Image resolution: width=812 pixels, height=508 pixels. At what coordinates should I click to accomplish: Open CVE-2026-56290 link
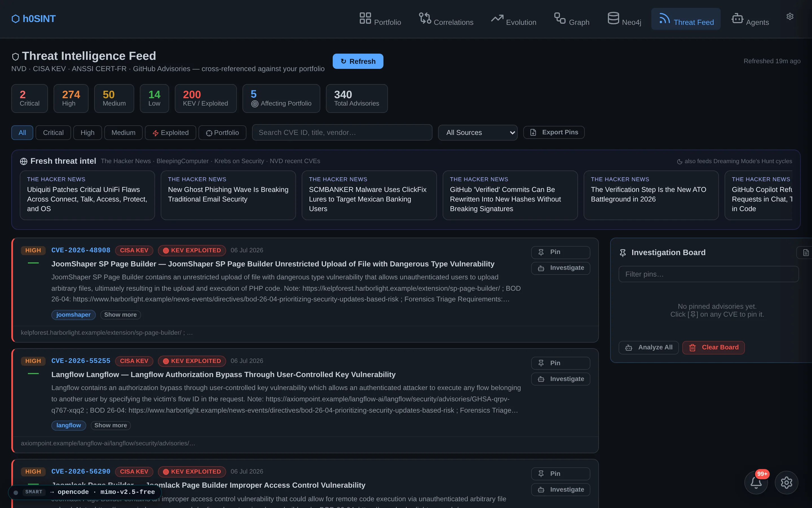(x=81, y=471)
